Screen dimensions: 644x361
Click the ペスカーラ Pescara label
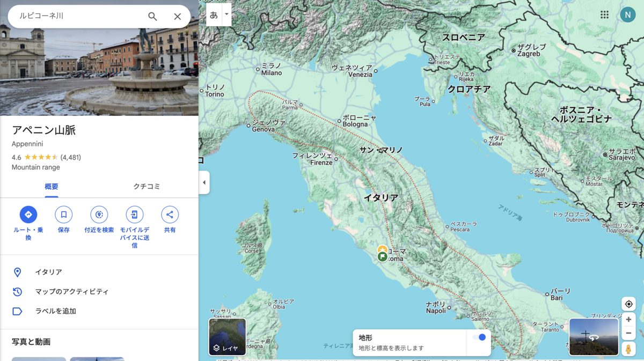[x=464, y=226]
